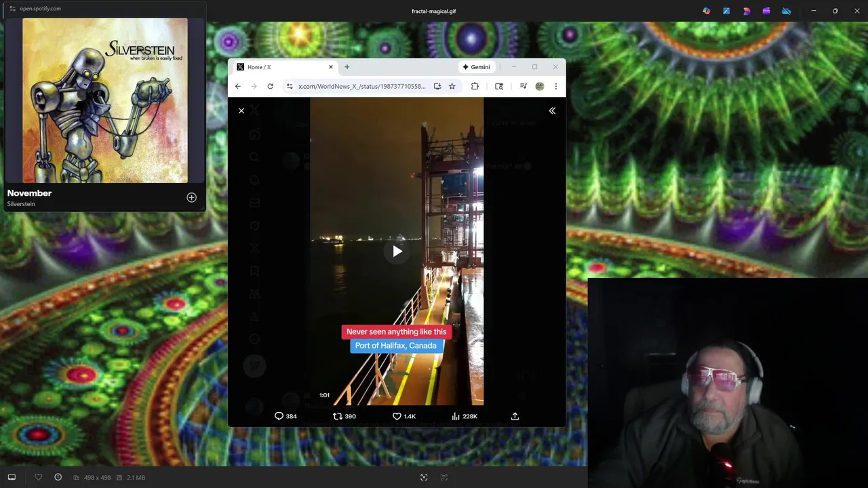Favorite the fractal-magical.gif image
The image size is (868, 488).
(x=38, y=477)
